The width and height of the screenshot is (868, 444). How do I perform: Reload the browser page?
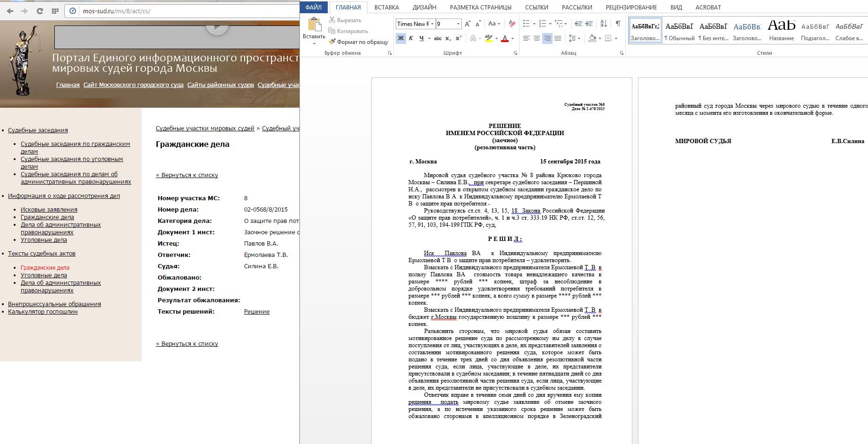tap(40, 11)
